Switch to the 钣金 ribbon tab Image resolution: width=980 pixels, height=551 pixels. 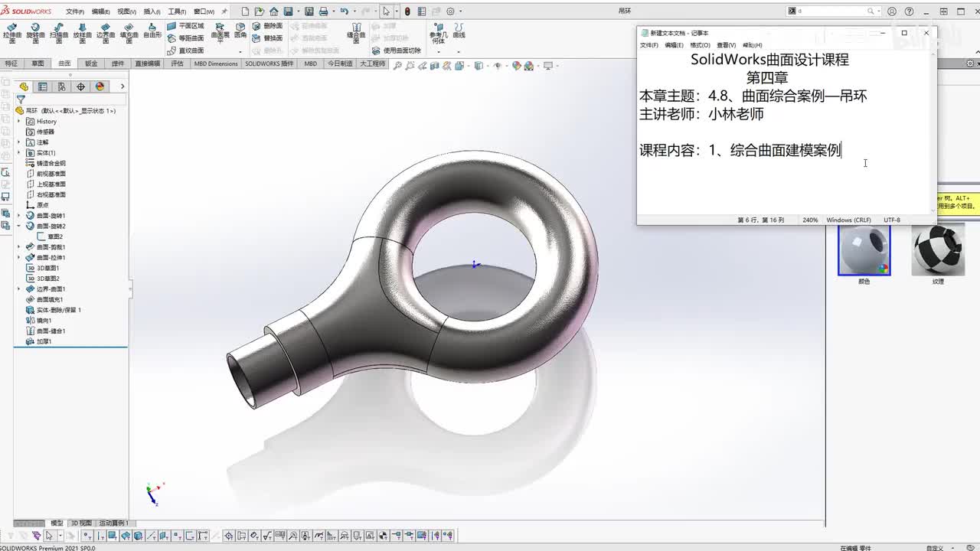point(91,64)
